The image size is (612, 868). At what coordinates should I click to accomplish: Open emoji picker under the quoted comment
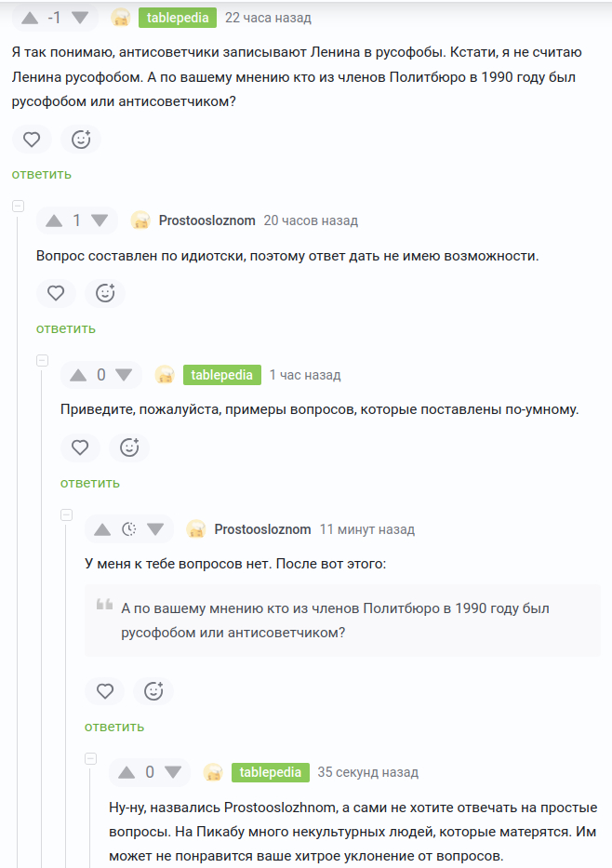tap(153, 690)
